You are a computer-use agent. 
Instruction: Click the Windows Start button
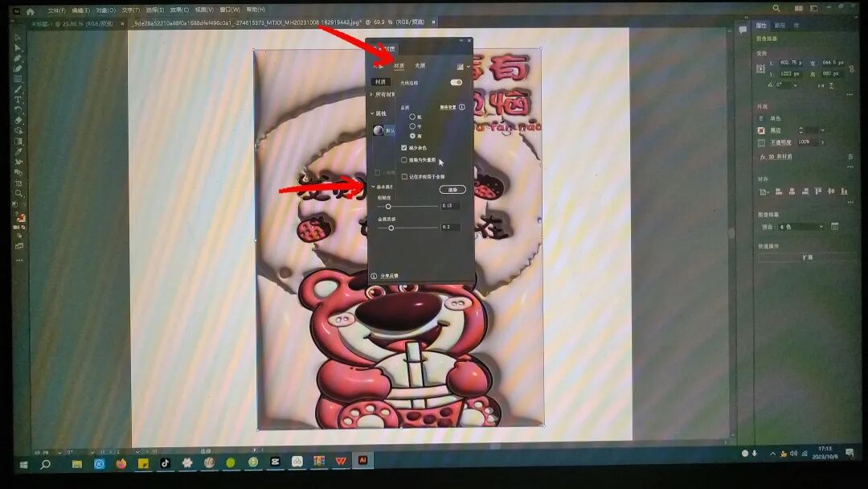tap(24, 465)
